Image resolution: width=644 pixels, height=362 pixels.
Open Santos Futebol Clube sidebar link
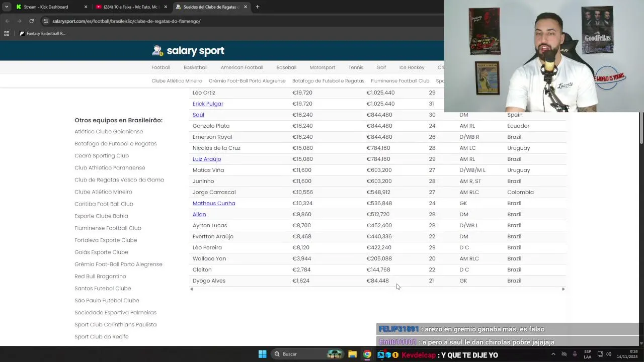click(x=103, y=289)
